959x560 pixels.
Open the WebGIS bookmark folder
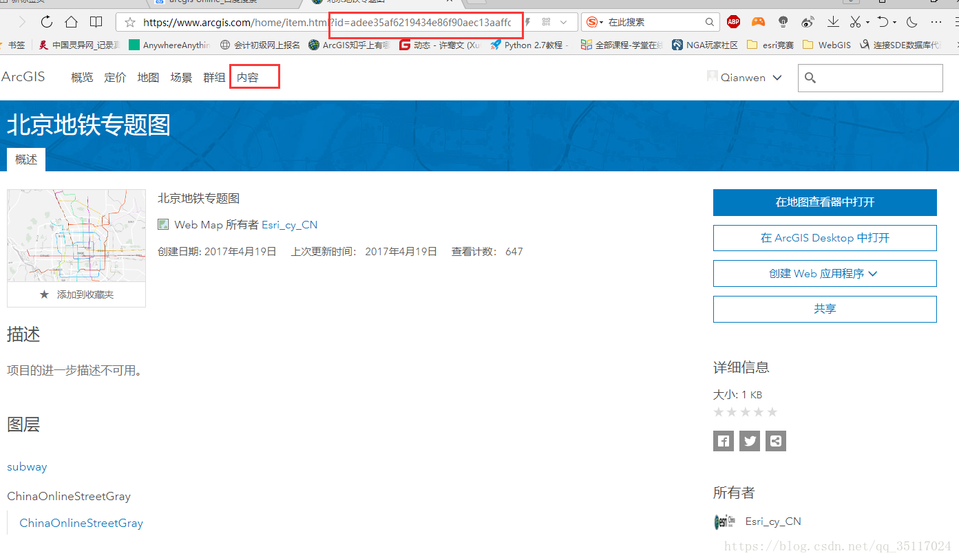pos(825,45)
